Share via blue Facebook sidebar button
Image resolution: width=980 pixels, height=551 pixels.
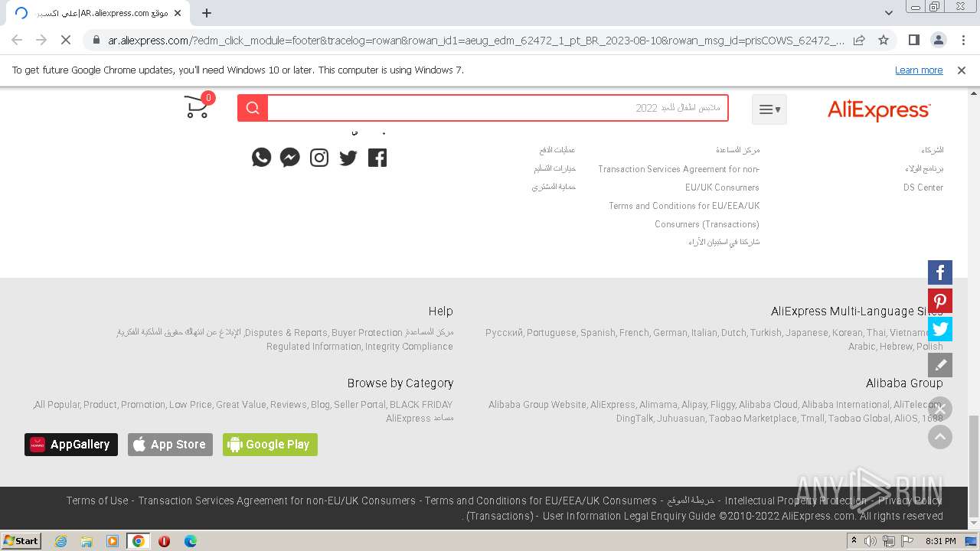[x=940, y=272]
